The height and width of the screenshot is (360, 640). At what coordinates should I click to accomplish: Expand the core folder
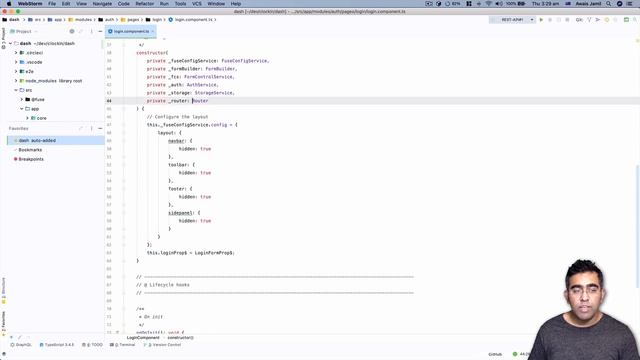pos(28,118)
